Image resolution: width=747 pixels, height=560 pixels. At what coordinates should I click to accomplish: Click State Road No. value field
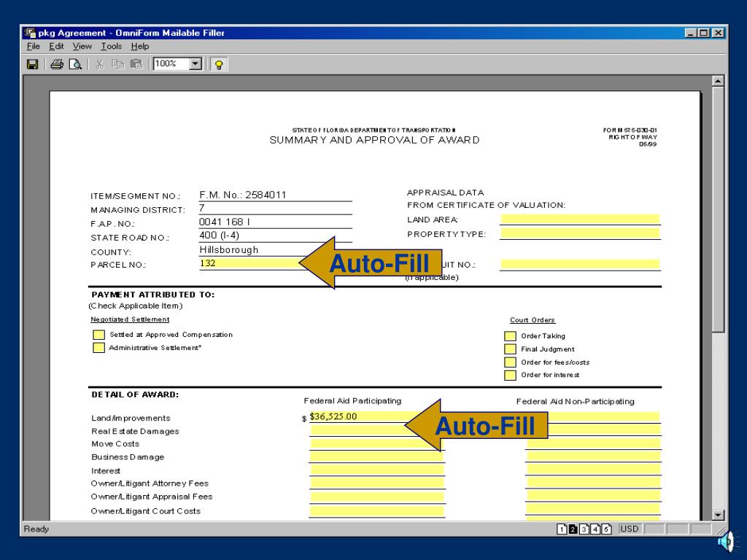275,236
